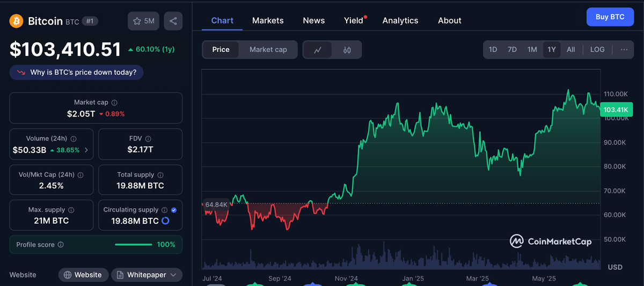Open the Markets tab
The image size is (644, 286).
(x=268, y=20)
